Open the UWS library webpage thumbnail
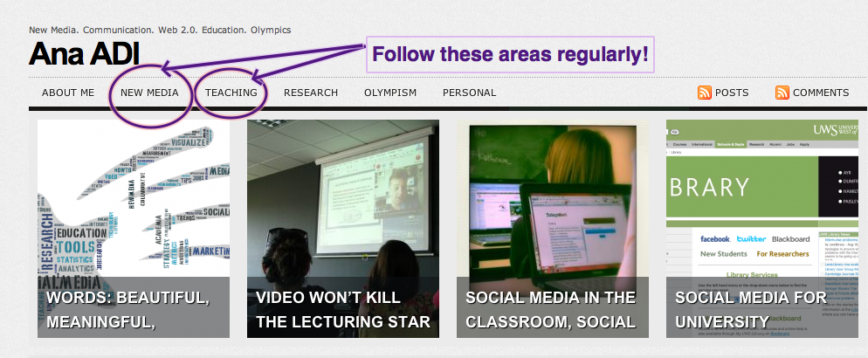The height and width of the screenshot is (358, 868). click(x=761, y=197)
